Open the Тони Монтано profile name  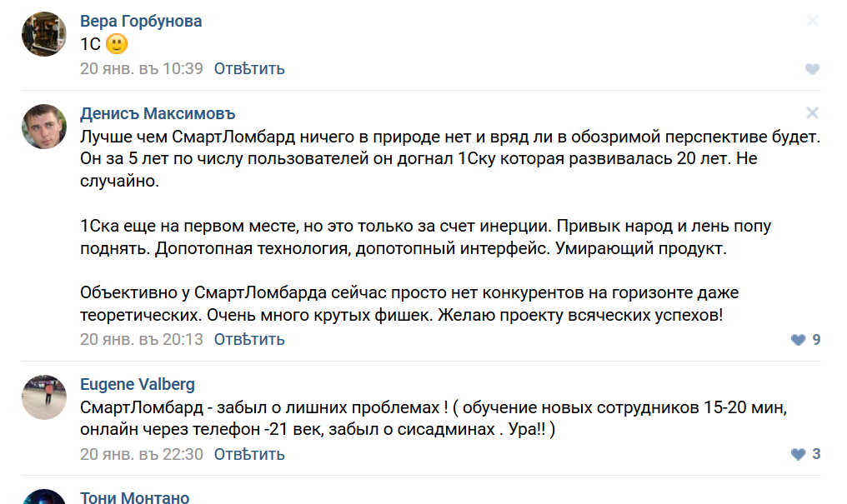pyautogui.click(x=134, y=498)
